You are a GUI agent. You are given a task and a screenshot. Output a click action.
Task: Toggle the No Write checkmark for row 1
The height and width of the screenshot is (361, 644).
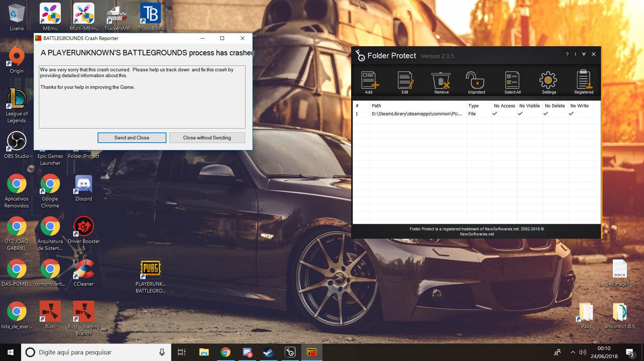click(x=571, y=114)
